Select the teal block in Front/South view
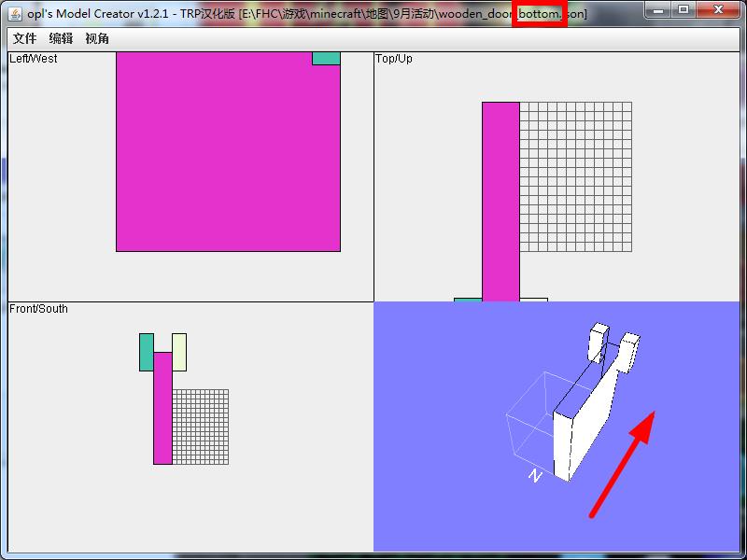The width and height of the screenshot is (747, 560). pyautogui.click(x=147, y=352)
